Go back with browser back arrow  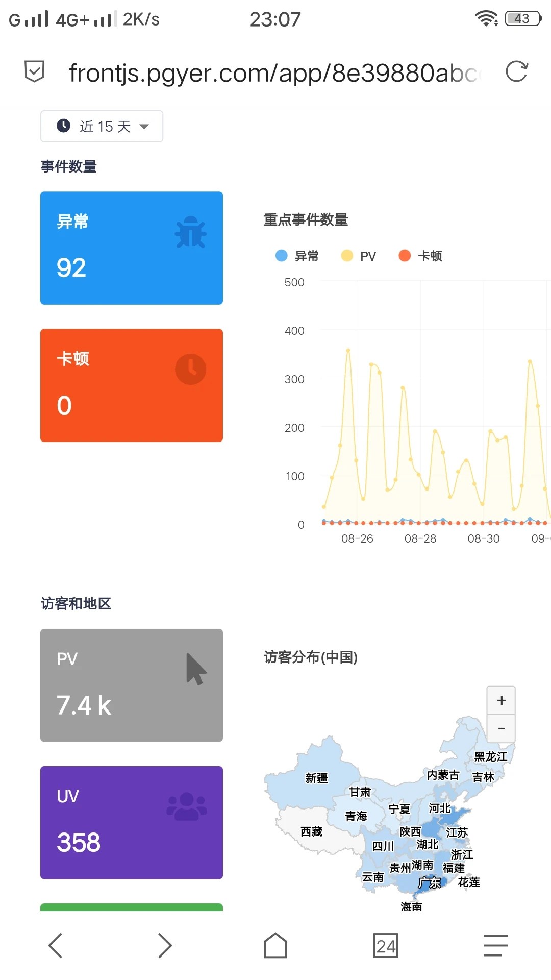56,945
